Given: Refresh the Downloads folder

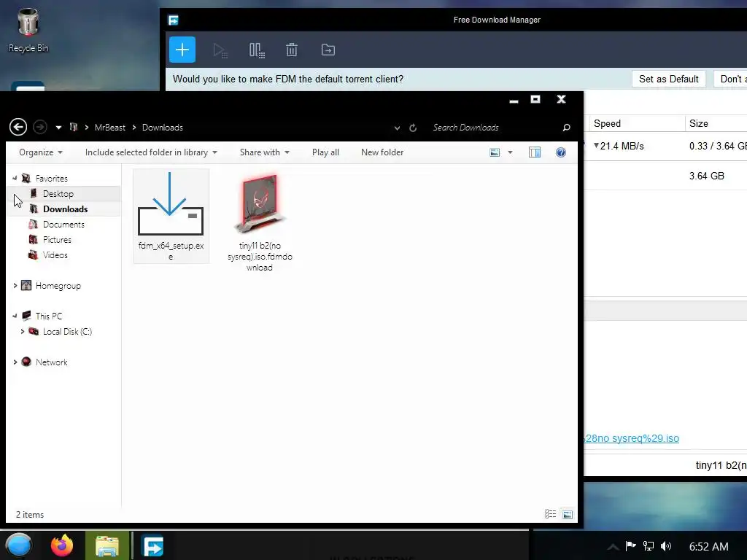Looking at the screenshot, I should [413, 128].
